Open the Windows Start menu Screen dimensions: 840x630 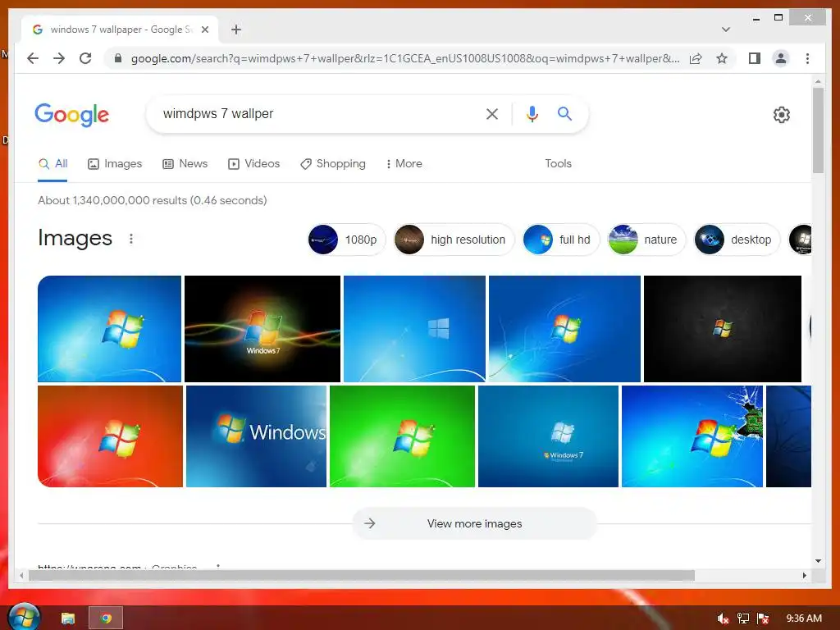[24, 617]
